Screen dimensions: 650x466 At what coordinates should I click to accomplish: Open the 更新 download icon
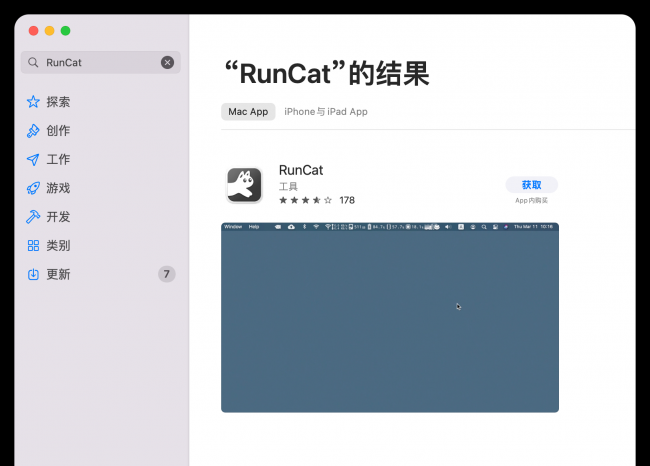(33, 274)
